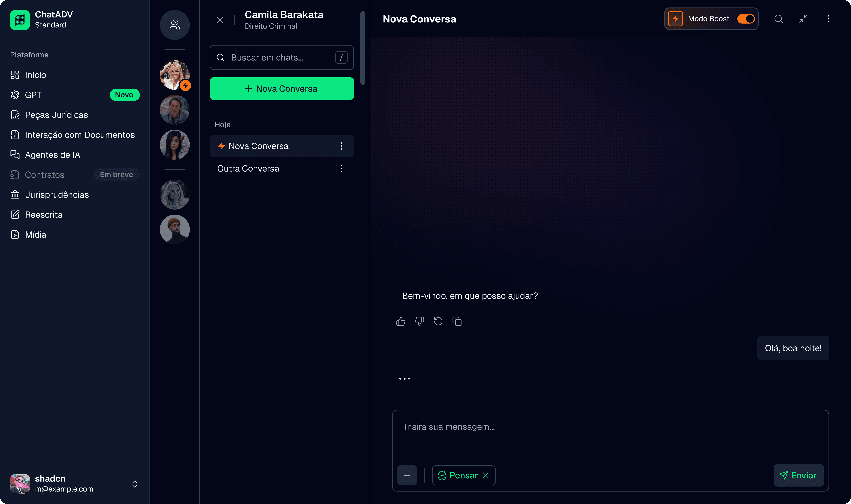
Task: Close the Camila Barakata panel
Action: tap(220, 20)
